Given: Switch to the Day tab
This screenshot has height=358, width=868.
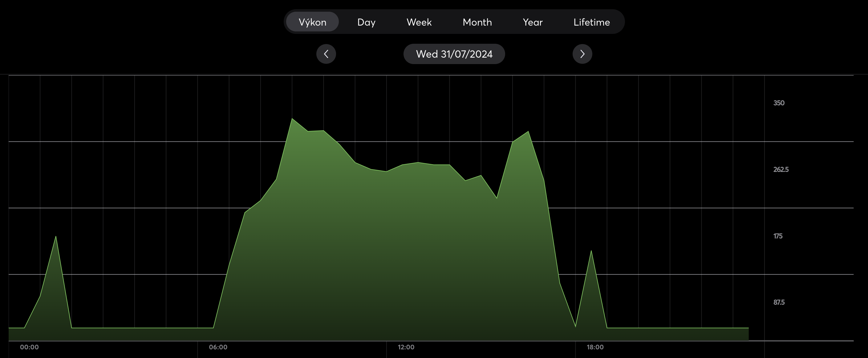Looking at the screenshot, I should pyautogui.click(x=366, y=22).
